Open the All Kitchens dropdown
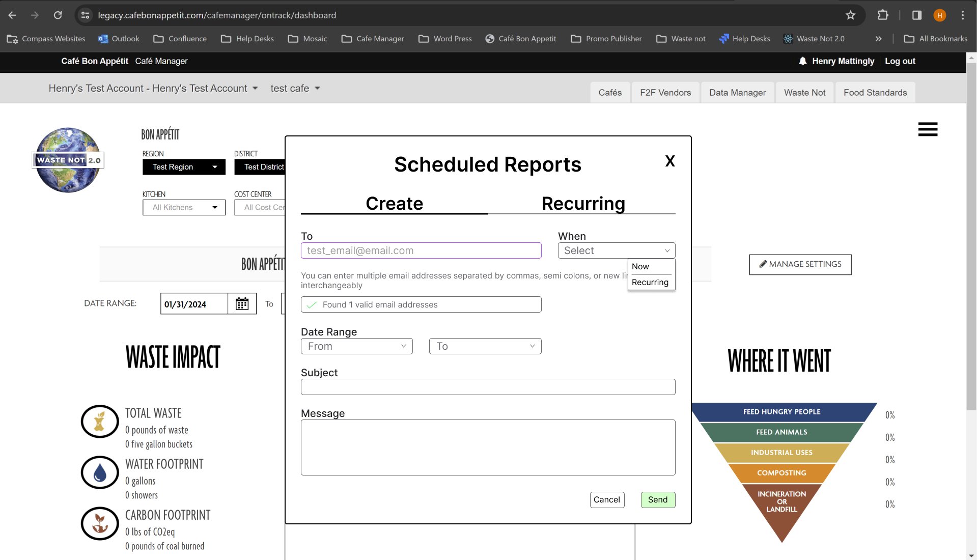977x560 pixels. [x=184, y=207]
